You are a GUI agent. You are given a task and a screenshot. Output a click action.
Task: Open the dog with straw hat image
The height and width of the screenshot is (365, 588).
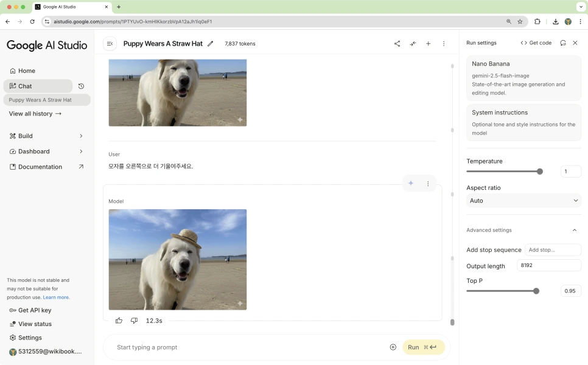(178, 259)
